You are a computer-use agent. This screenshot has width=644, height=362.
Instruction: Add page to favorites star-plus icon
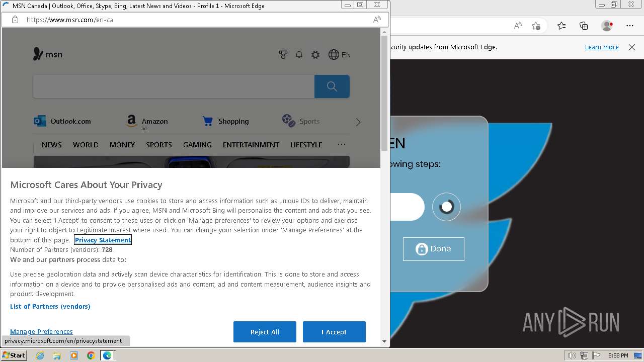(536, 26)
